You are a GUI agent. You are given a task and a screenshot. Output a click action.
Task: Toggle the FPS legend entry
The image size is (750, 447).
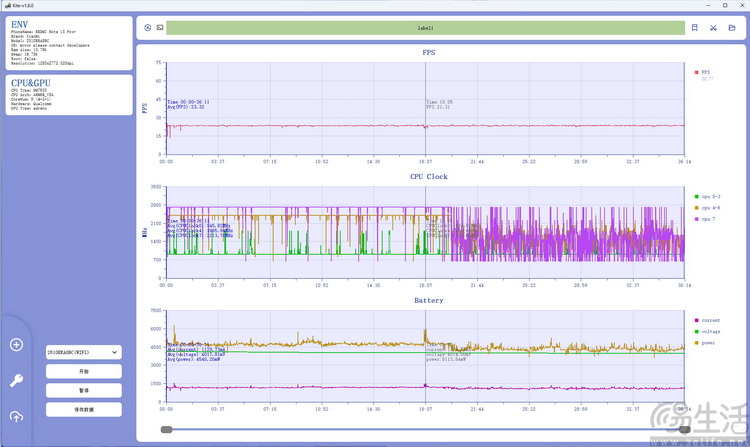coord(702,72)
